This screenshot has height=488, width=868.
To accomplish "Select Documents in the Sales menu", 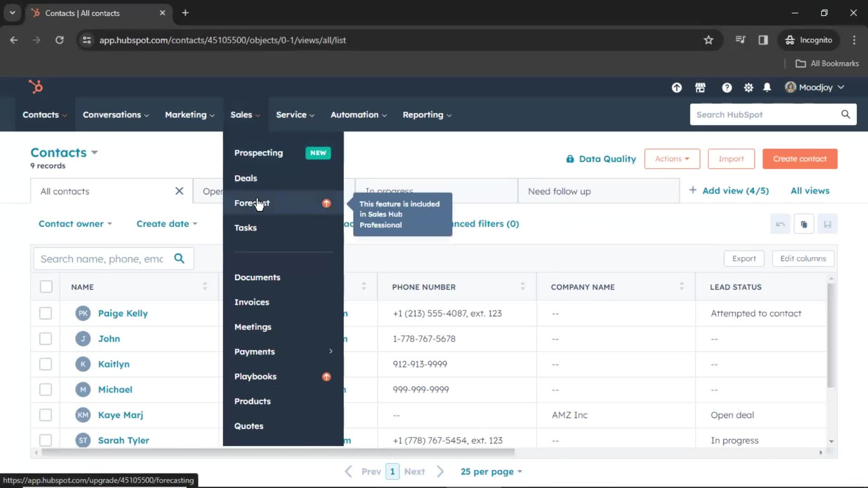I will point(257,277).
